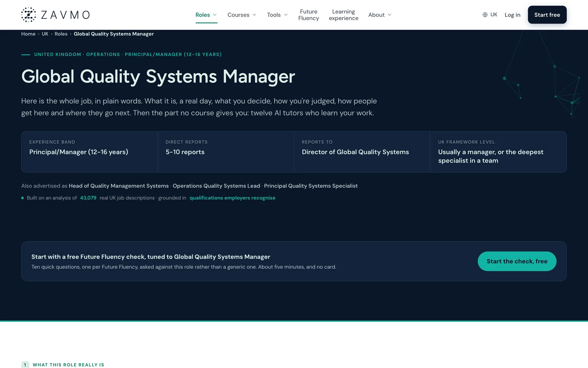Select the UK region text in header

pos(494,15)
